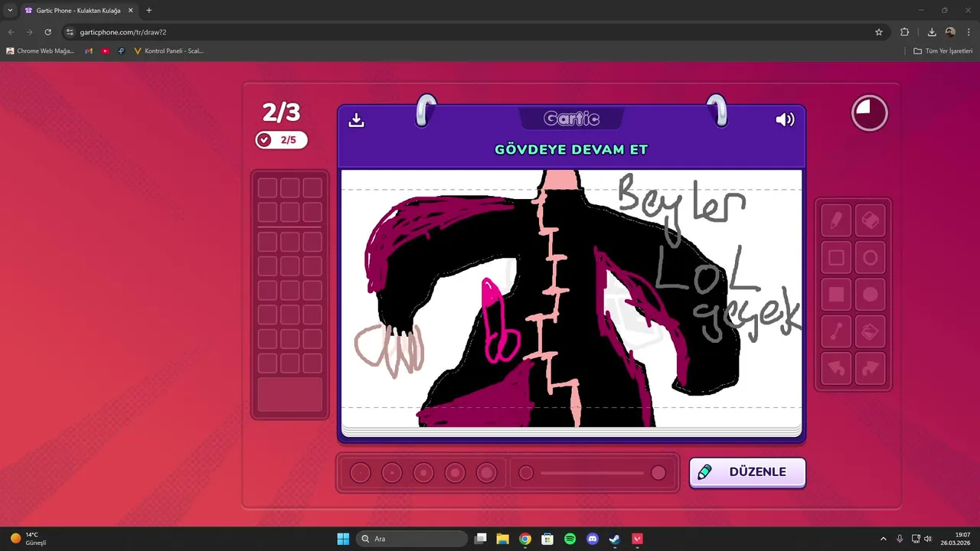Undo the last drawing stroke
The width and height of the screenshot is (980, 551).
tap(836, 369)
